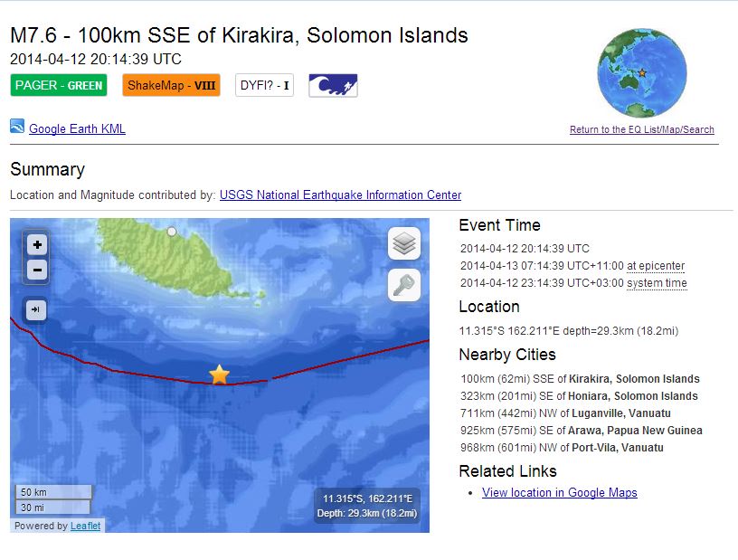738x560 pixels.
Task: Click the Google Earth KML file icon
Action: [17, 127]
